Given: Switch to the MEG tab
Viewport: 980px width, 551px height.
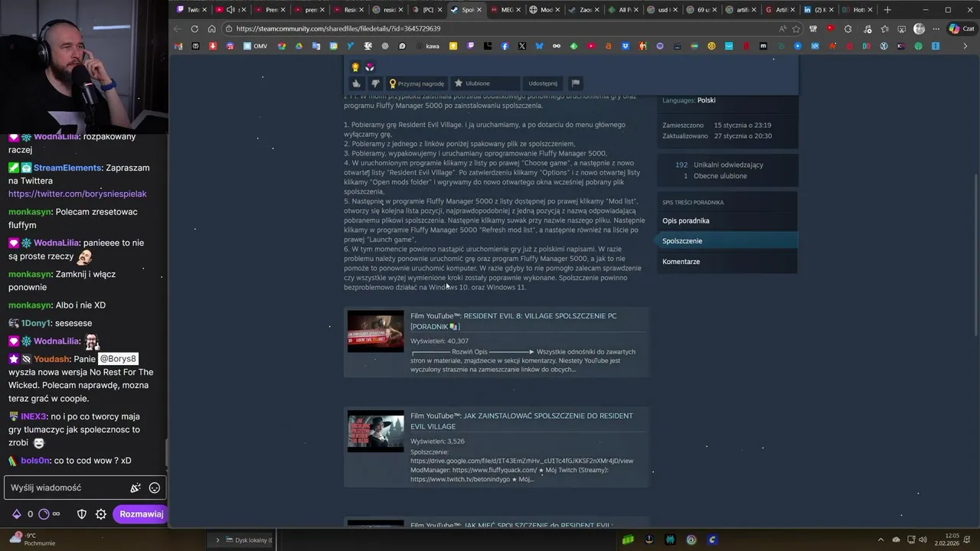Looking at the screenshot, I should [507, 10].
